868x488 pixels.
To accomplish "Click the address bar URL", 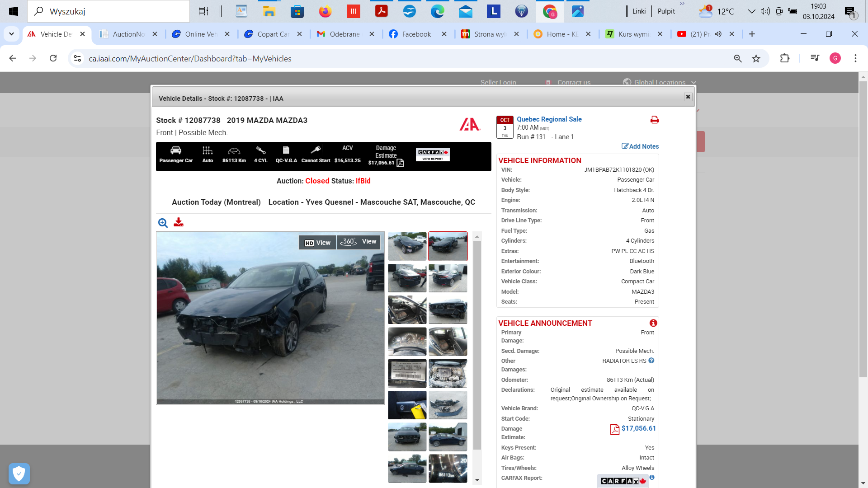I will [190, 59].
